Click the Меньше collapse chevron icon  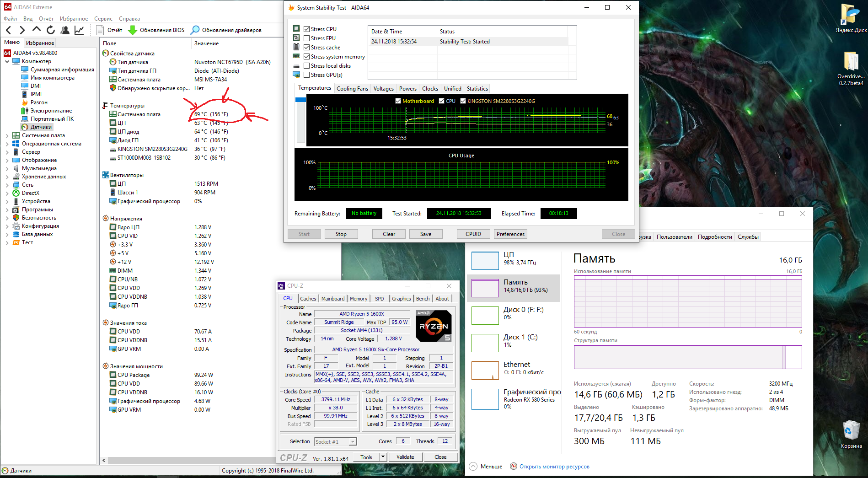[x=473, y=467]
